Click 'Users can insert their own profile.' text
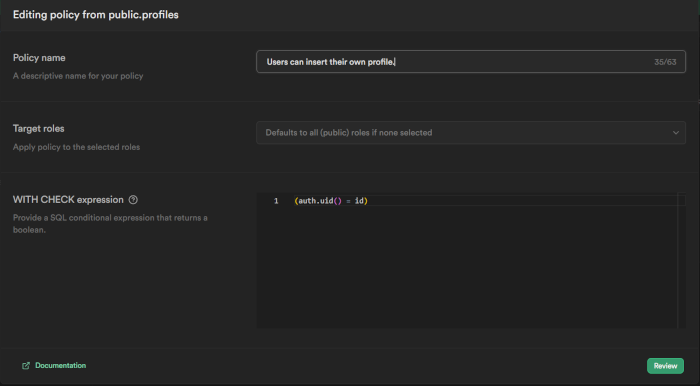 click(x=331, y=62)
